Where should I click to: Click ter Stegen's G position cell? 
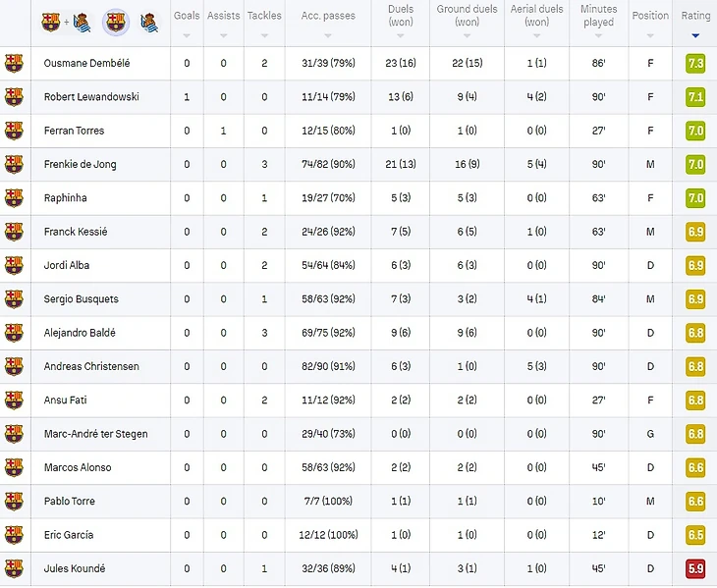pyautogui.click(x=650, y=434)
